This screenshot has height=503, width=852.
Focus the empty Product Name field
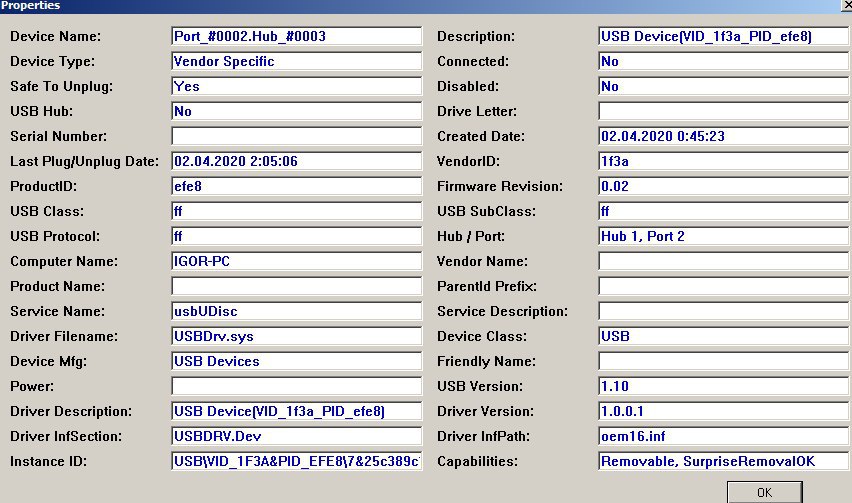[x=297, y=286]
